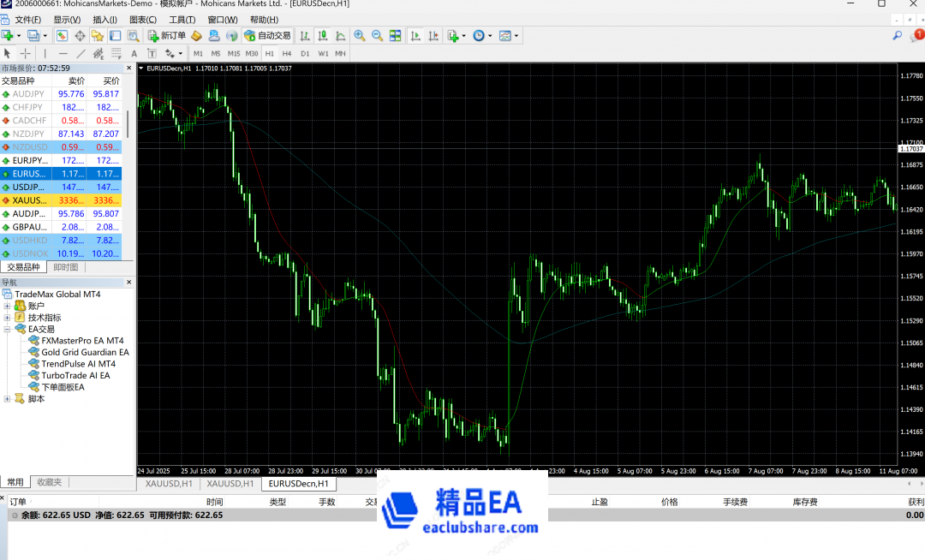
Task: Toggle chart shift icon
Action: [433, 35]
